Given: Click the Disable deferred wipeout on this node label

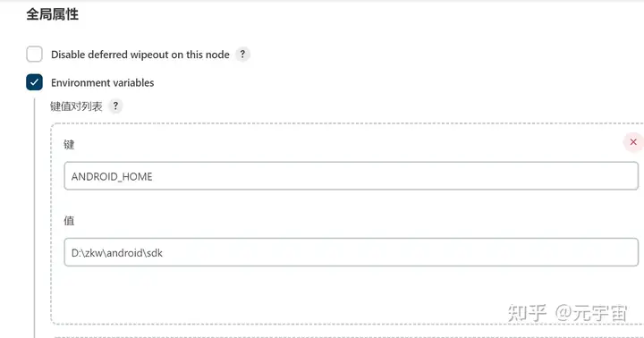Looking at the screenshot, I should click(x=140, y=55).
